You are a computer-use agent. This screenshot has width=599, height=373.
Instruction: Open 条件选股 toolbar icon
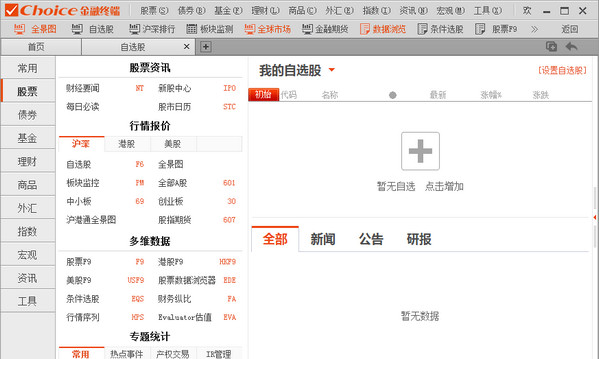(x=440, y=29)
